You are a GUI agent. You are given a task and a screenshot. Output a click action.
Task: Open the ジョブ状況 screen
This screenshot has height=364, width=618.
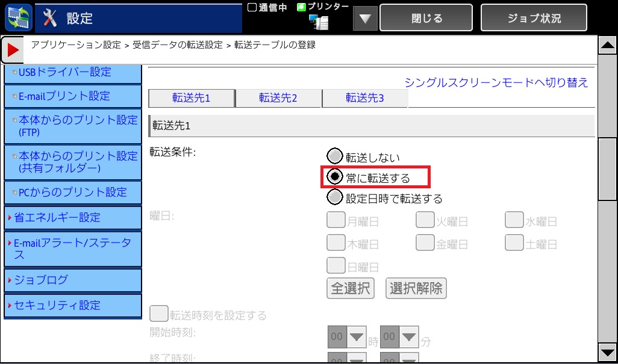533,19
